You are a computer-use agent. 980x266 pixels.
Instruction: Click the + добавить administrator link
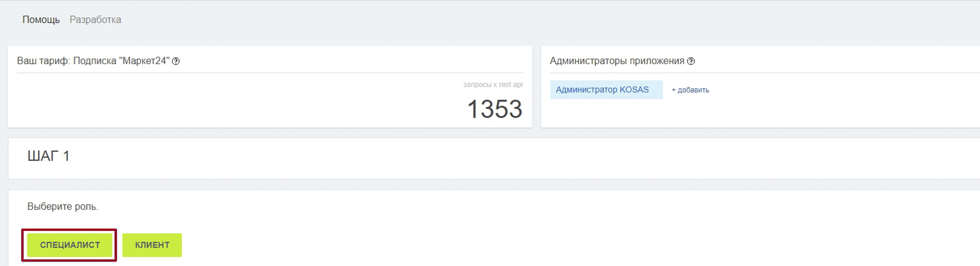click(x=690, y=90)
